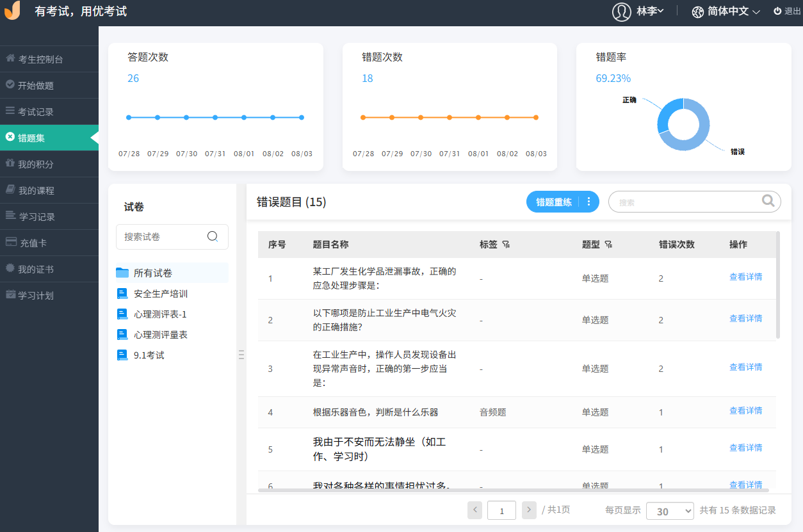803x532 pixels.
Task: Open the 简体中文 language dropdown
Action: tap(734, 12)
